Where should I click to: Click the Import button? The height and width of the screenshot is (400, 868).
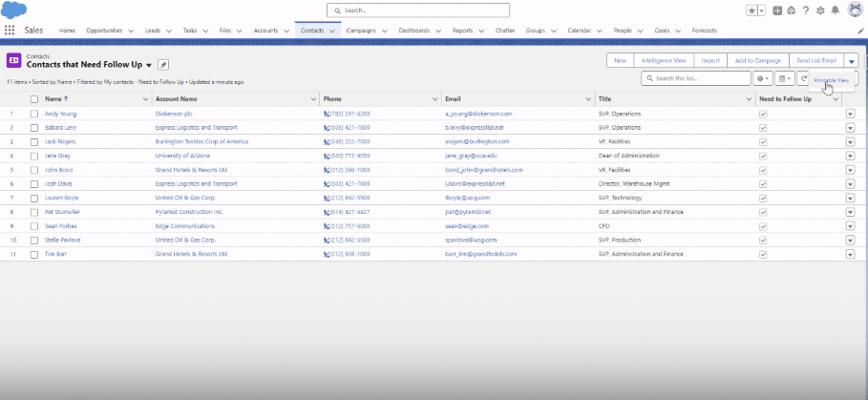710,61
